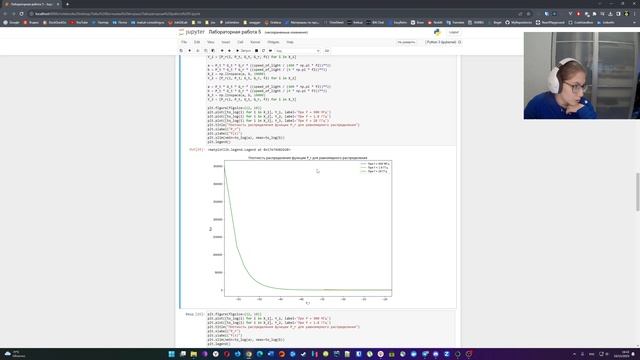Click the Python logo icon near Logout
This screenshot has height=360, width=640.
coord(438,32)
